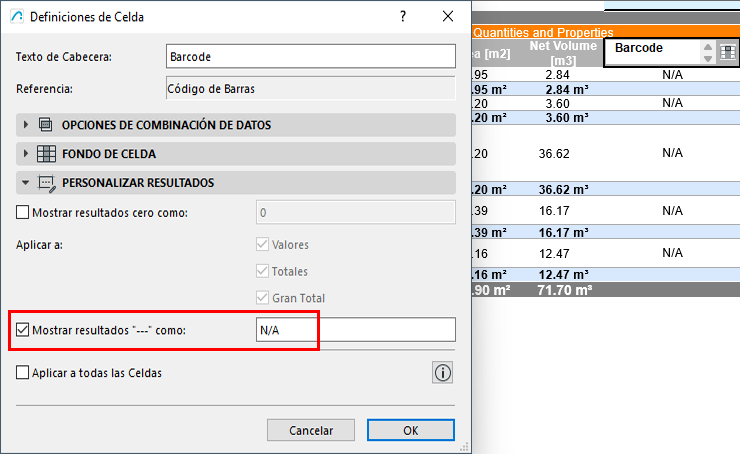
Task: Click the help question mark in dialog title bar
Action: point(403,17)
